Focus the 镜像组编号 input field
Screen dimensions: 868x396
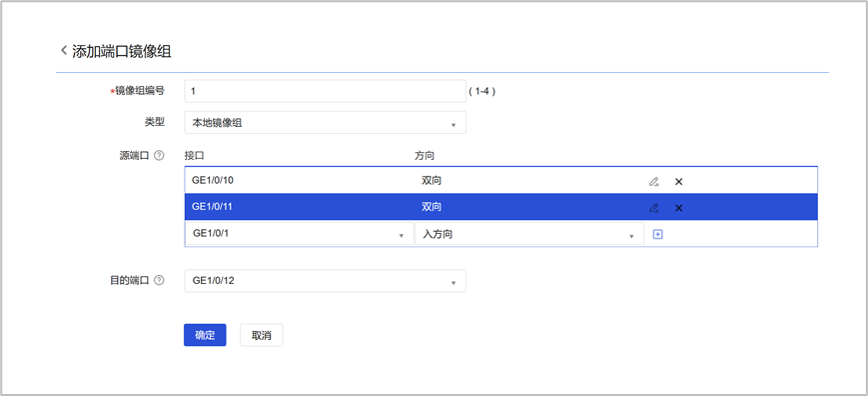click(x=325, y=91)
